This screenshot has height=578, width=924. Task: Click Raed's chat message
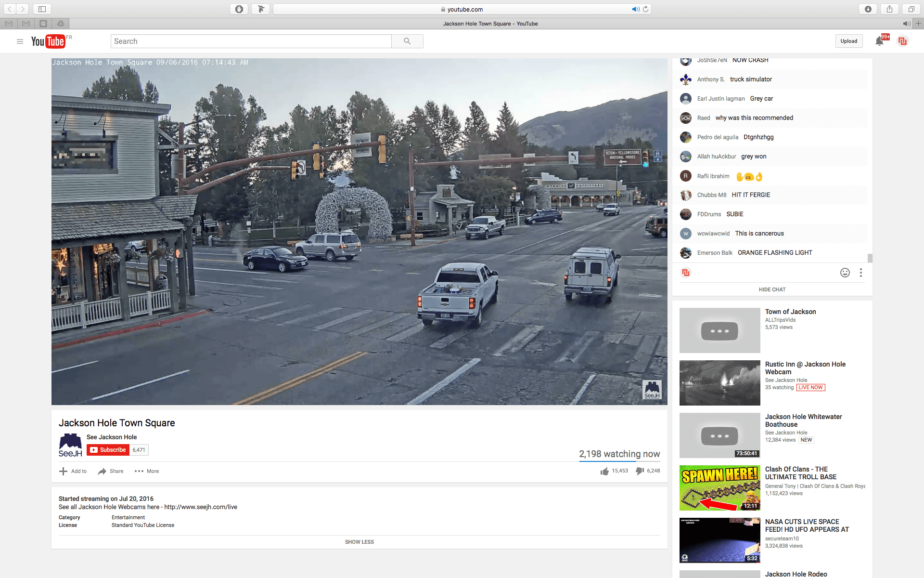tap(754, 118)
